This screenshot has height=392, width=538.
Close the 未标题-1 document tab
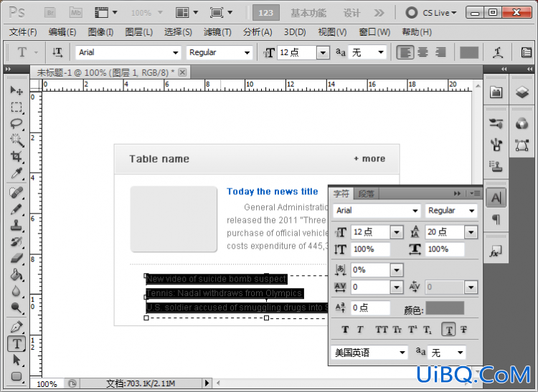coord(182,72)
